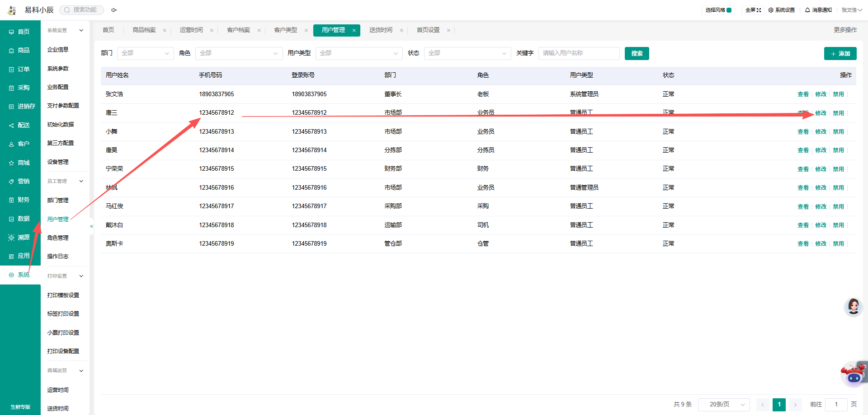This screenshot has width=868, height=415.
Task: Toggle 全屏 fullscreen mode
Action: [x=753, y=10]
